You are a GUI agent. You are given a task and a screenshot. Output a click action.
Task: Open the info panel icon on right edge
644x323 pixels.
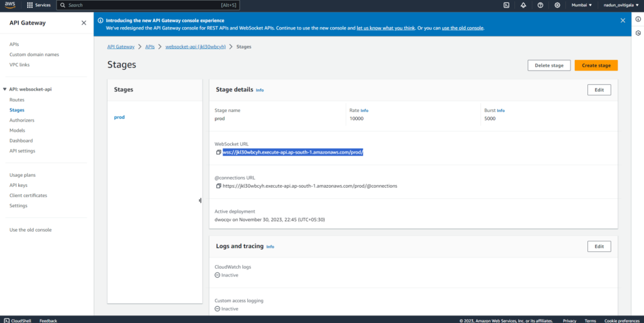pos(638,20)
